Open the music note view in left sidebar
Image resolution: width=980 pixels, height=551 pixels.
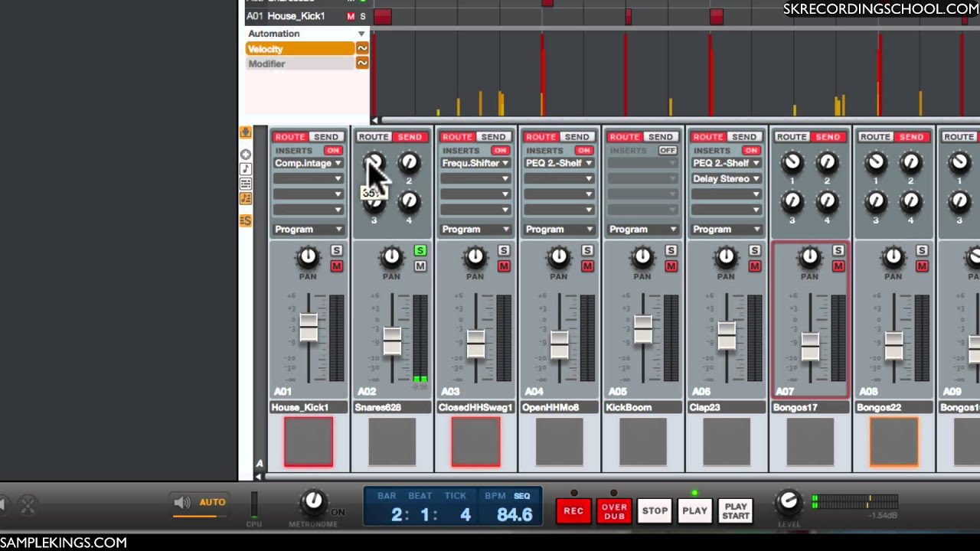246,169
